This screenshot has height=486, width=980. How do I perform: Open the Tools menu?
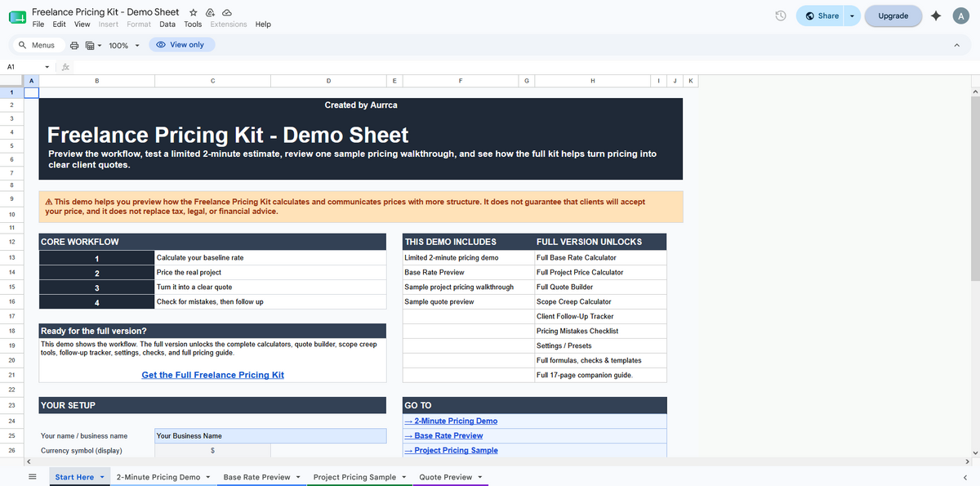point(193,25)
